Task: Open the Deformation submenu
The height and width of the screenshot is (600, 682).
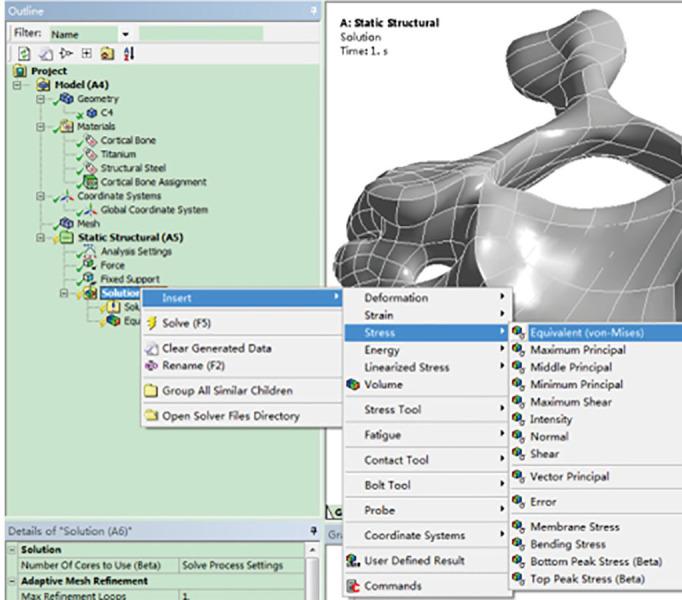Action: (x=427, y=298)
